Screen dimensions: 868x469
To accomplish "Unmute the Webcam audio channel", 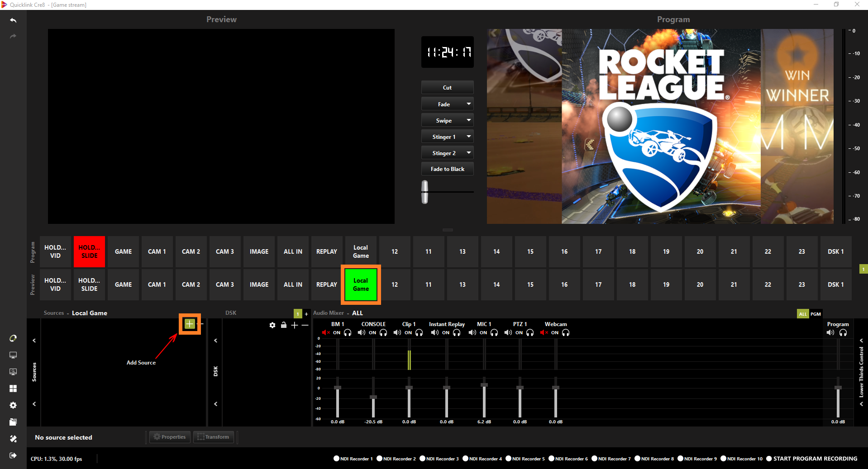I will point(544,333).
